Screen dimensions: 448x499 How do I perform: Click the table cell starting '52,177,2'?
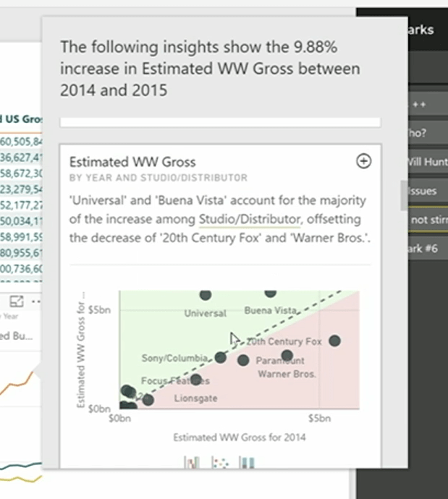click(x=21, y=205)
